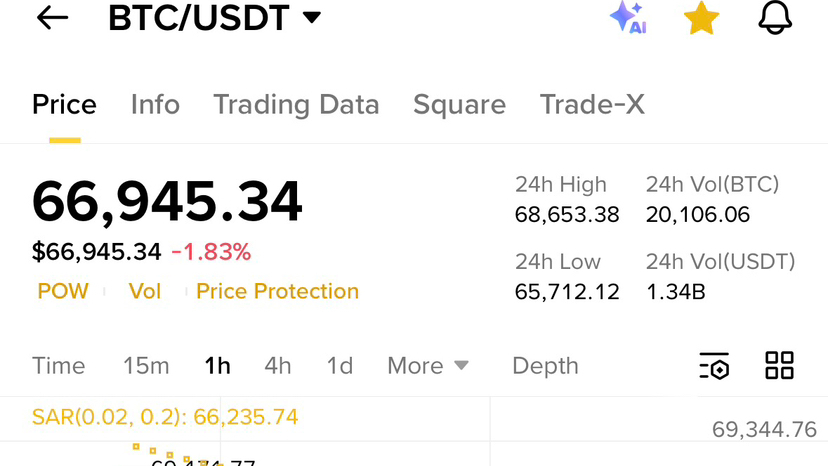Open the AI sparkle assistant icon
Image resolution: width=828 pixels, height=466 pixels.
coord(628,17)
